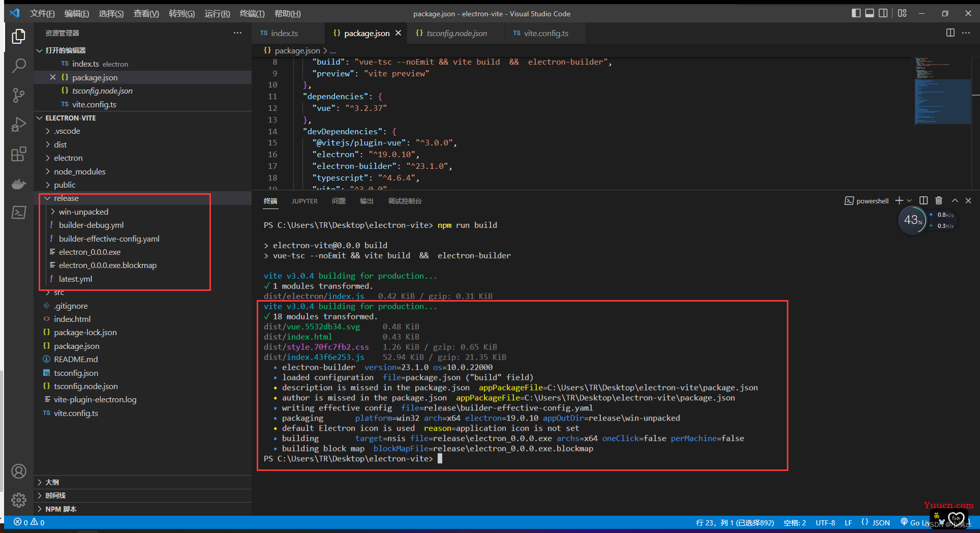Split the terminal panel
Screen dimensions: 980x533
coord(924,201)
